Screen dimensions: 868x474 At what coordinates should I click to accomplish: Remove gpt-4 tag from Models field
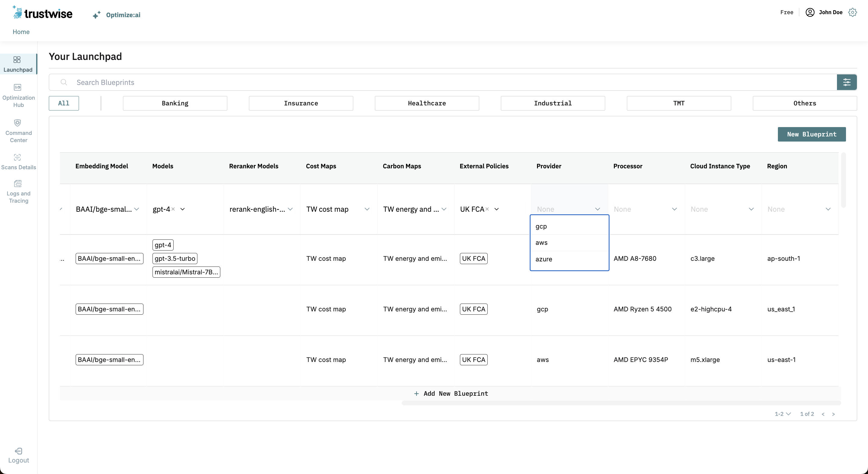173,209
